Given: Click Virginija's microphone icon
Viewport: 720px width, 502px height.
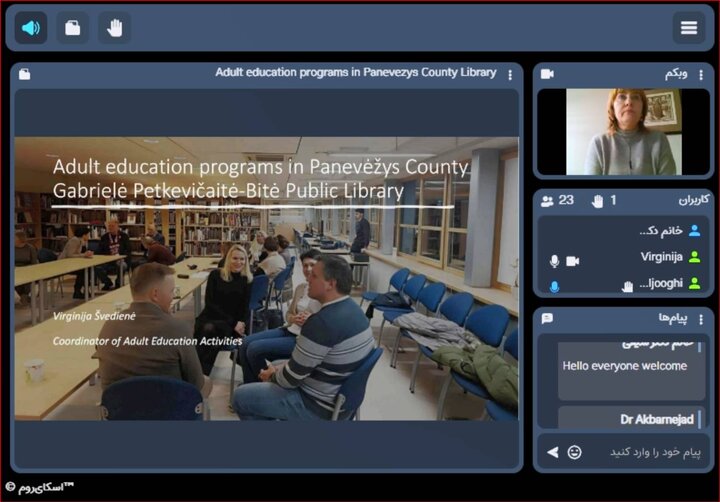Looking at the screenshot, I should point(554,261).
